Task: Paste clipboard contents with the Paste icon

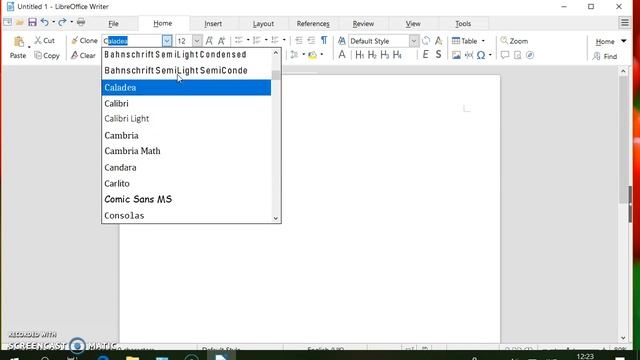Action: [19, 41]
